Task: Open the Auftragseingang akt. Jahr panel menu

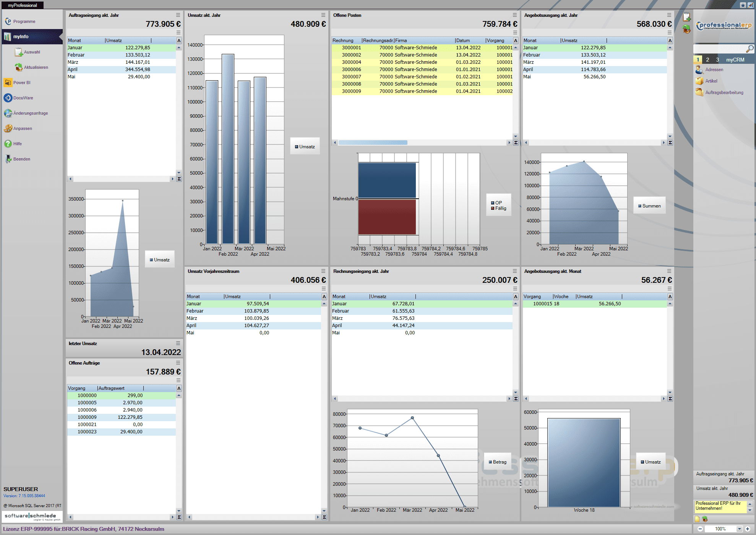Action: [178, 15]
